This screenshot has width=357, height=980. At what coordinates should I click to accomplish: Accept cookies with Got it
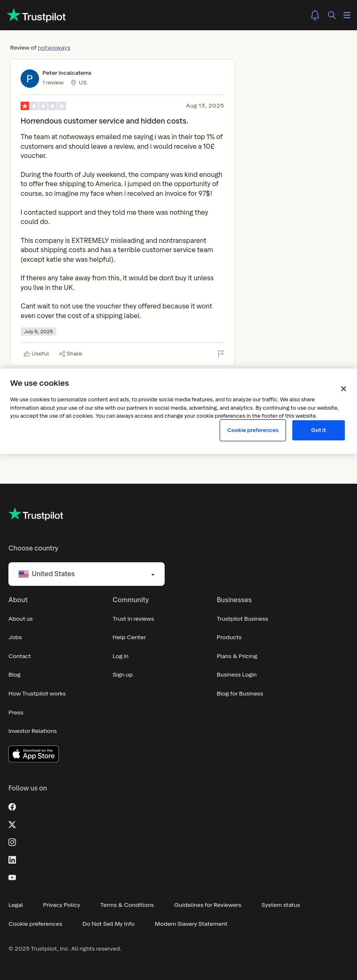click(318, 430)
